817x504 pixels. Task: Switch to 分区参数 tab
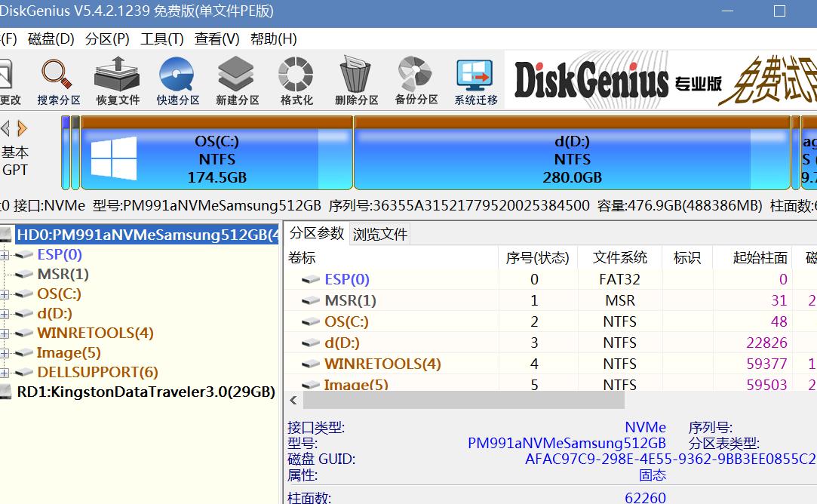click(317, 233)
